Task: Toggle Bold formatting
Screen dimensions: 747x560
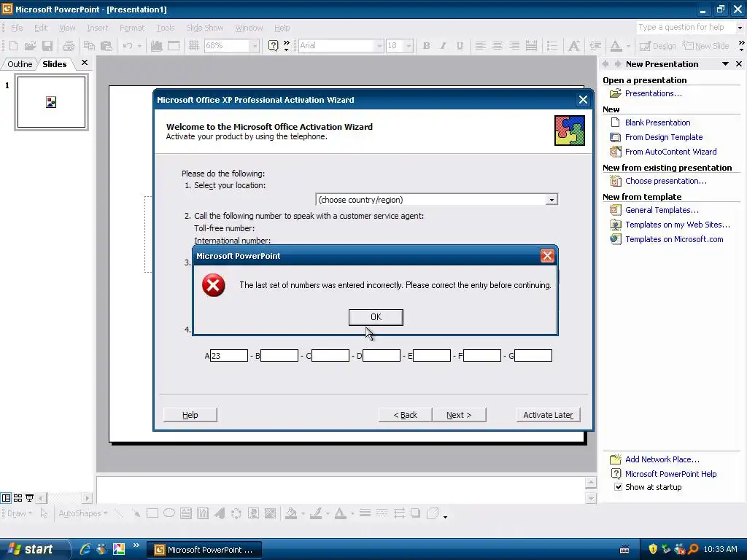Action: (x=426, y=46)
